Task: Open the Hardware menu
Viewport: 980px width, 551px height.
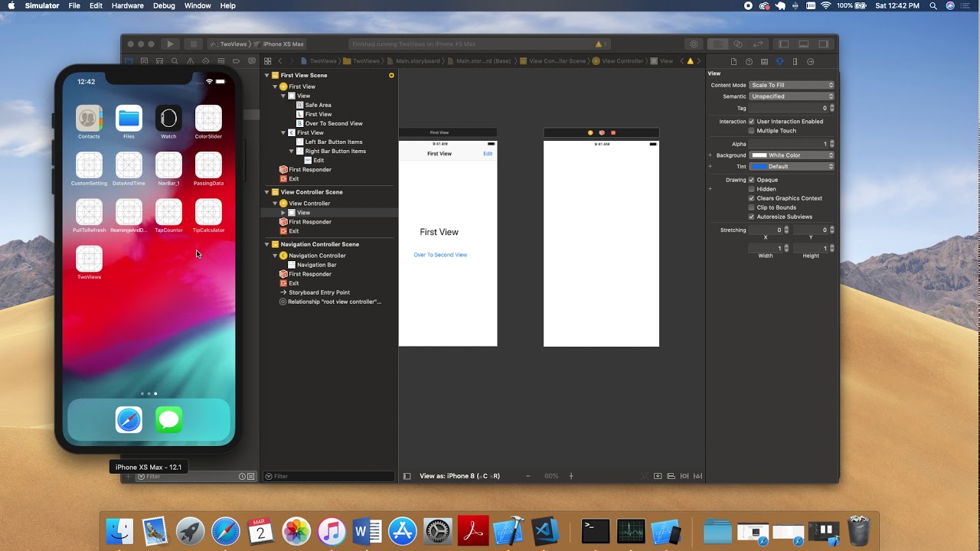Action: point(127,5)
